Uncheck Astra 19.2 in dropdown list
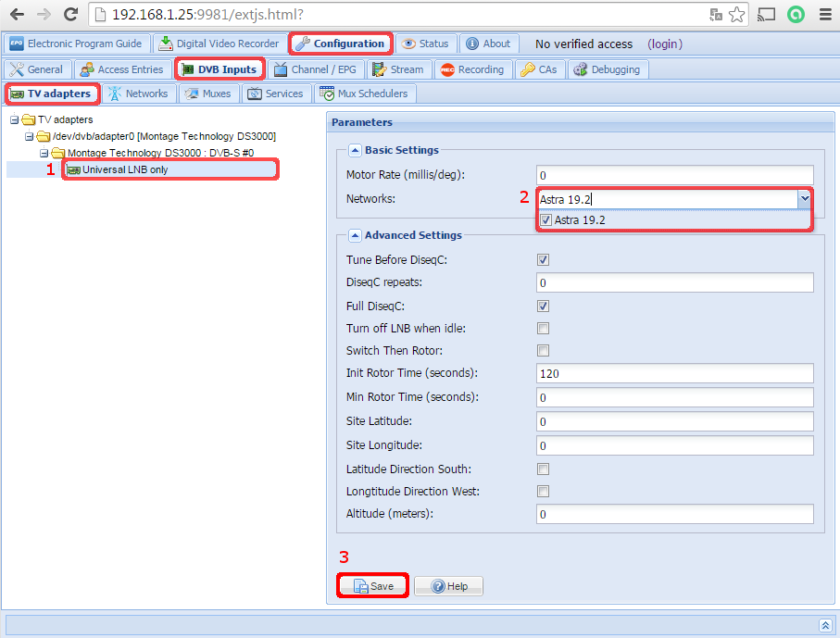The width and height of the screenshot is (840, 638). pos(545,219)
